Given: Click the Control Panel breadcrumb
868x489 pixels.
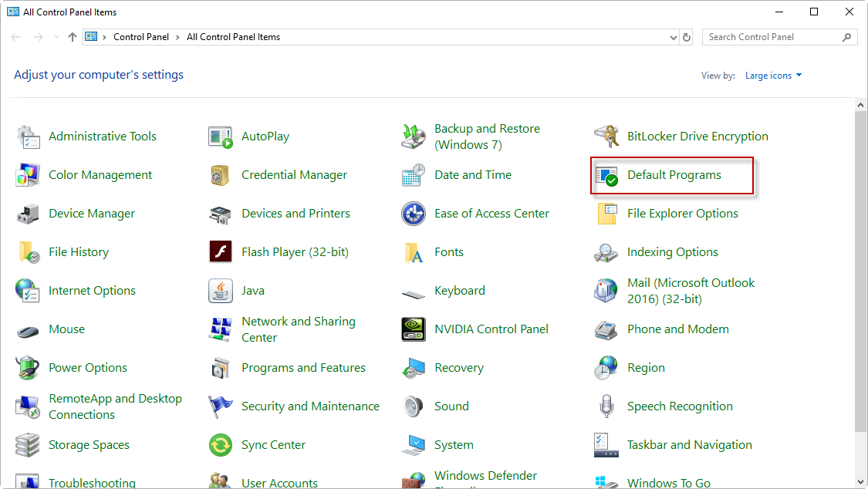Looking at the screenshot, I should [x=141, y=37].
